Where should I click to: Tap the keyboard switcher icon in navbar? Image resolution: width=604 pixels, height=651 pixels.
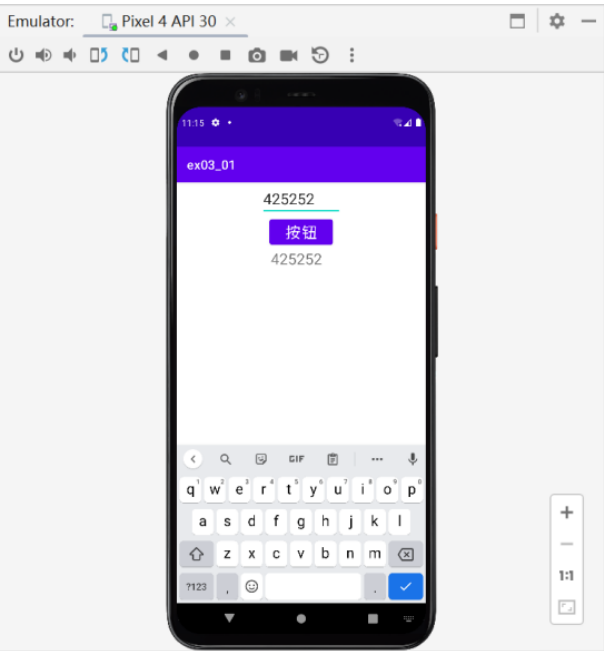408,619
